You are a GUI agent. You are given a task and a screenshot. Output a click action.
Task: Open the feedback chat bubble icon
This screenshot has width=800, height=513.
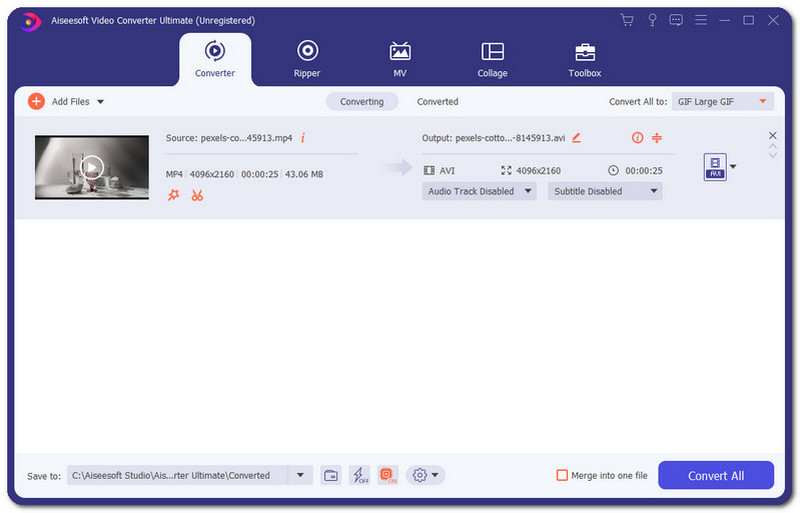pos(676,20)
